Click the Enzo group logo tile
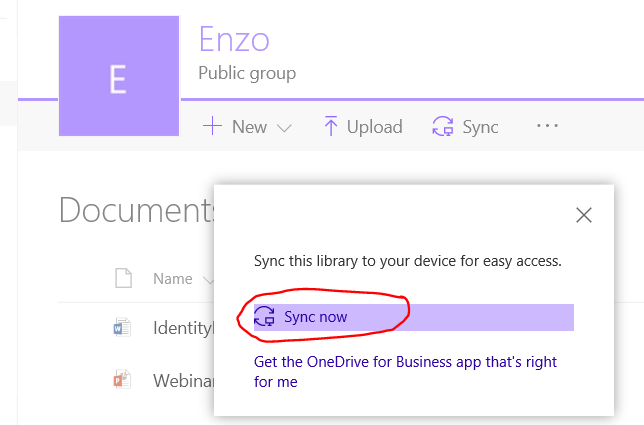Screen dimensions: 644x425 click(x=119, y=77)
